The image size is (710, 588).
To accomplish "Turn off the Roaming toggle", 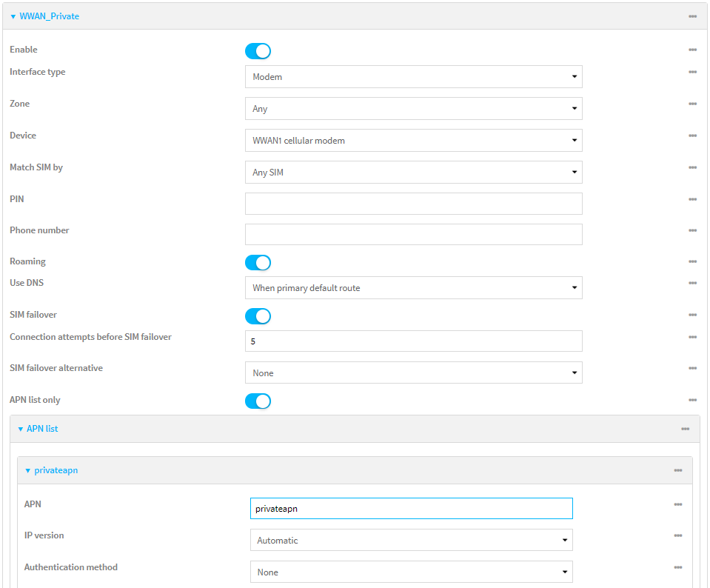I will click(258, 262).
